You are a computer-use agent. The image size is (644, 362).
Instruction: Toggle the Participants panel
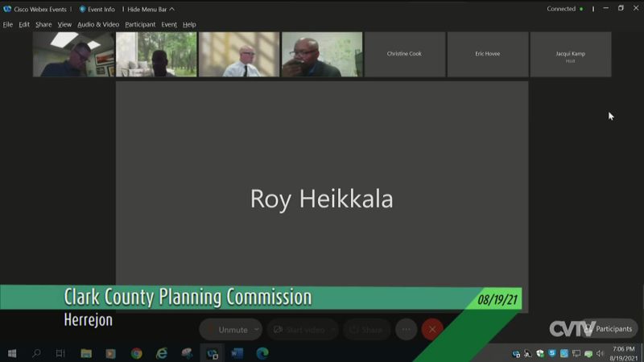(x=608, y=329)
